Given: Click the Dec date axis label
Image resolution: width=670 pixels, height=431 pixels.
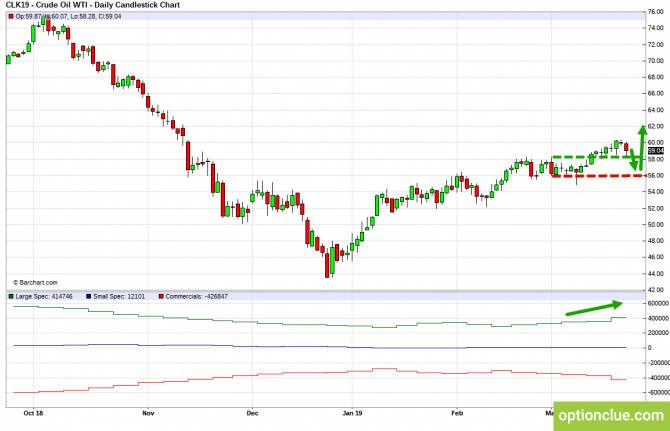Looking at the screenshot, I should (x=253, y=413).
